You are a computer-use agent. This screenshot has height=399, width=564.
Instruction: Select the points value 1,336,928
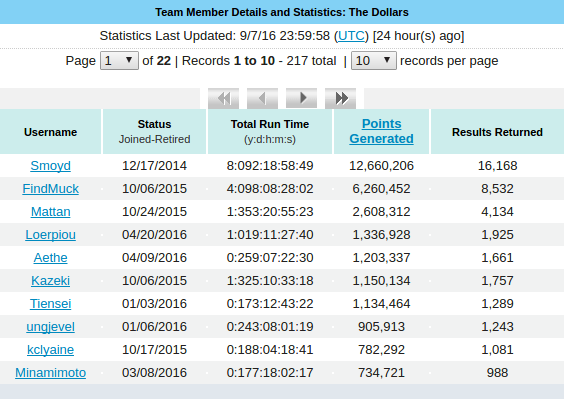pyautogui.click(x=381, y=235)
